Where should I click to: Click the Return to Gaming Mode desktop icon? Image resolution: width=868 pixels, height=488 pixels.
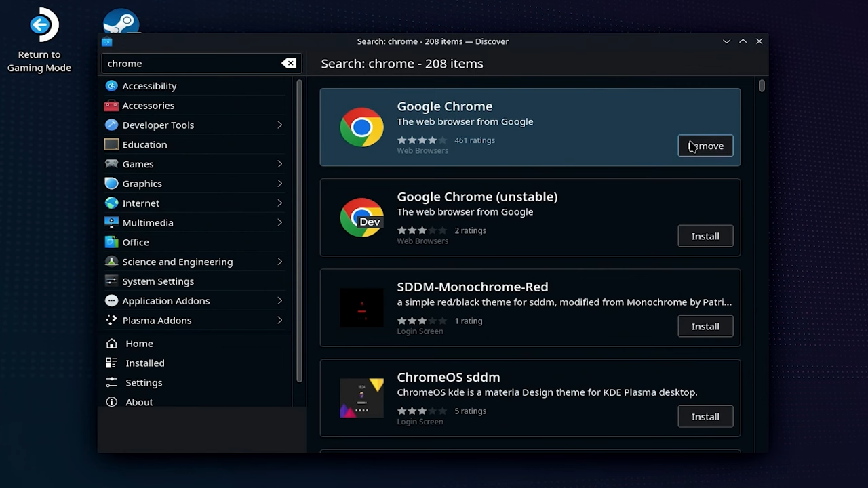pyautogui.click(x=39, y=41)
